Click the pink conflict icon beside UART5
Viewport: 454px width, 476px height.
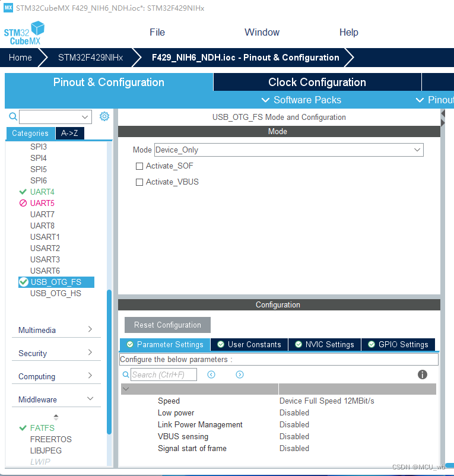coord(23,203)
